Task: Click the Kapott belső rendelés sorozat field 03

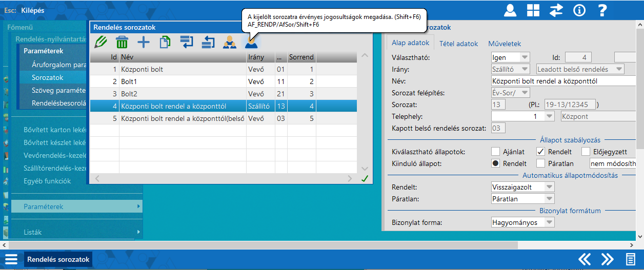Action: tap(498, 128)
